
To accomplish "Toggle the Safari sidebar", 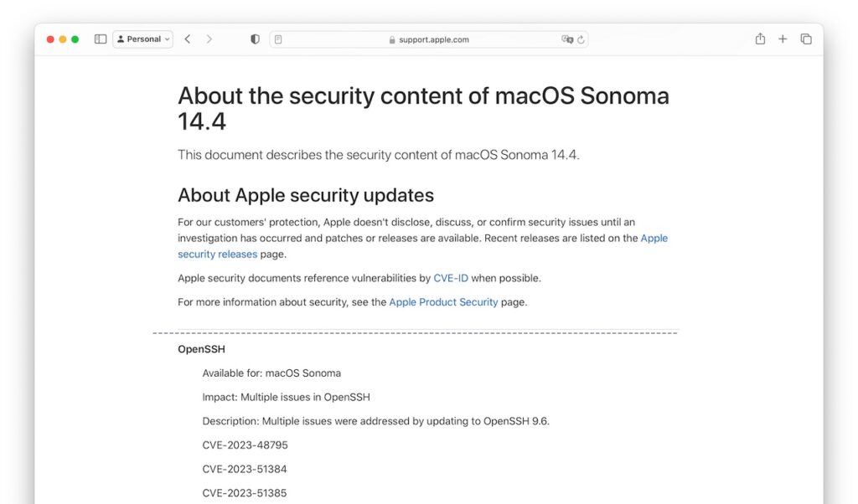I will (100, 39).
